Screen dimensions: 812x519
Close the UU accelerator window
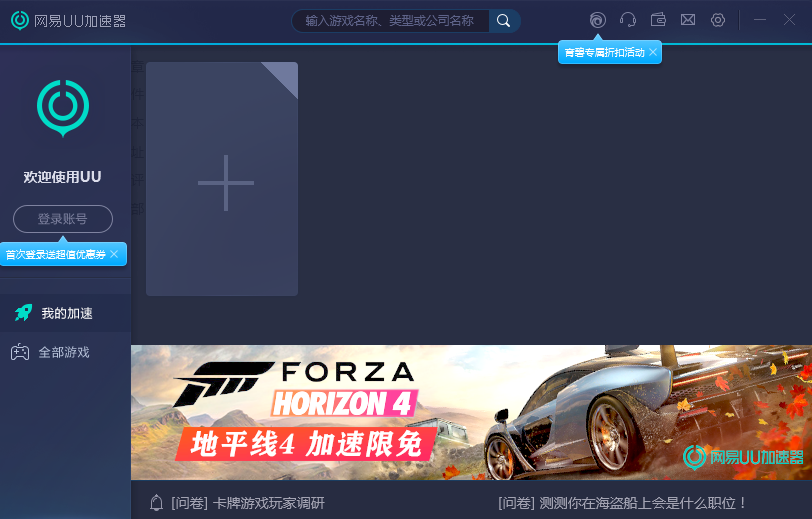(x=789, y=20)
